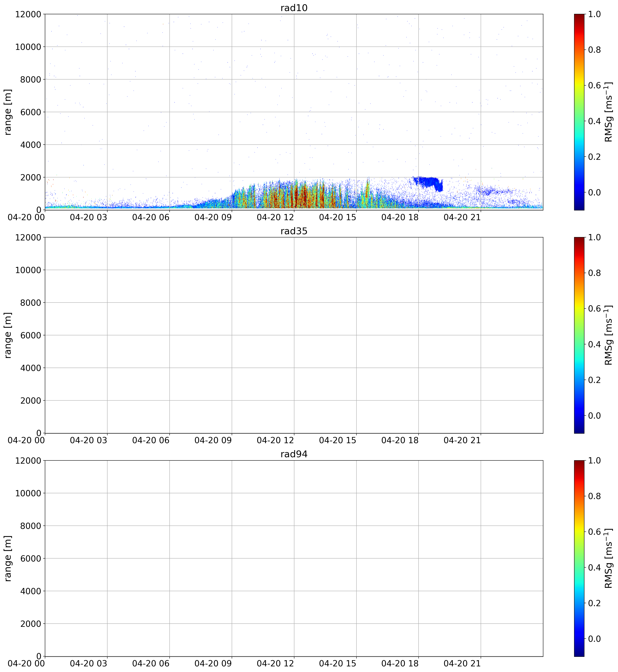Click the rad10 panel title
Image resolution: width=618 pixels, height=672 pixels.
tap(294, 8)
